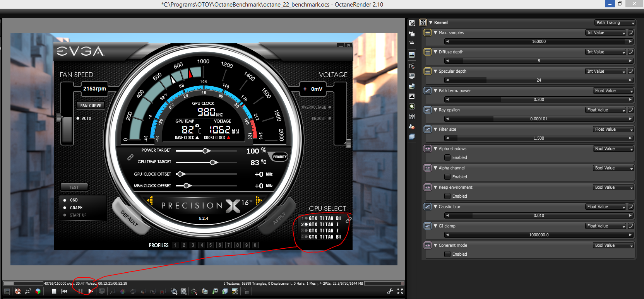The height and width of the screenshot is (299, 644).
Task: Click the sphere material picker icon
Action: (133, 291)
